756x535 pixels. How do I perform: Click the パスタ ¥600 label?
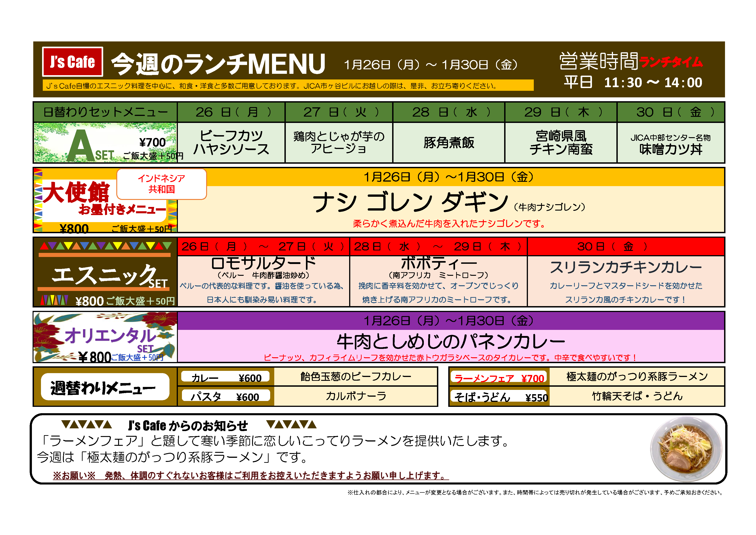[x=226, y=396]
